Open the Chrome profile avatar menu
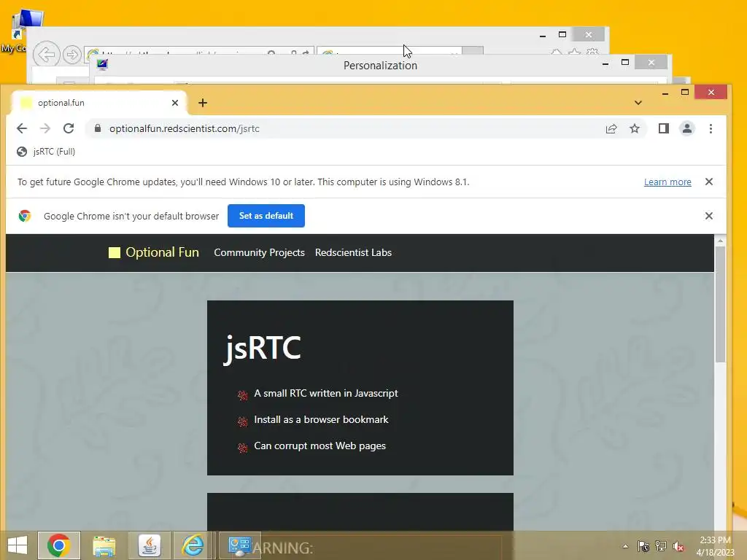Screen dimensions: 747x560 [x=687, y=128]
